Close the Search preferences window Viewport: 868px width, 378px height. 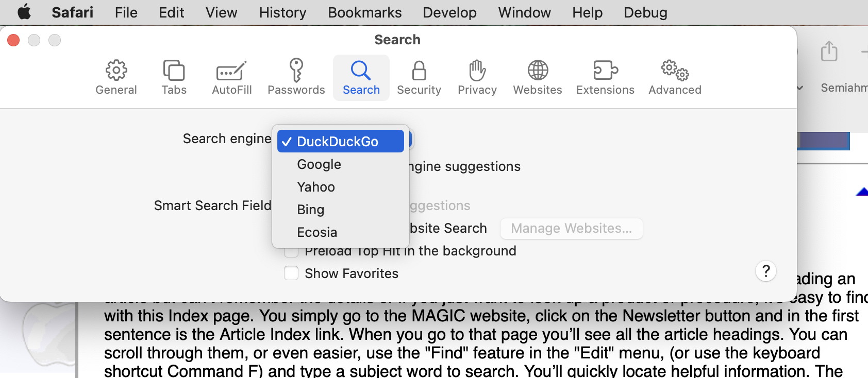click(x=13, y=40)
